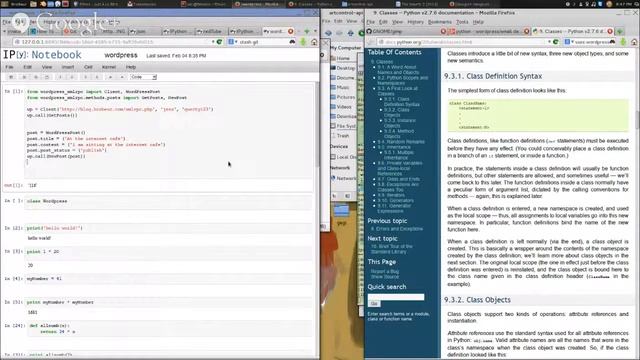Switch to the json tab
This screenshot has height=360, width=640.
(x=144, y=31)
